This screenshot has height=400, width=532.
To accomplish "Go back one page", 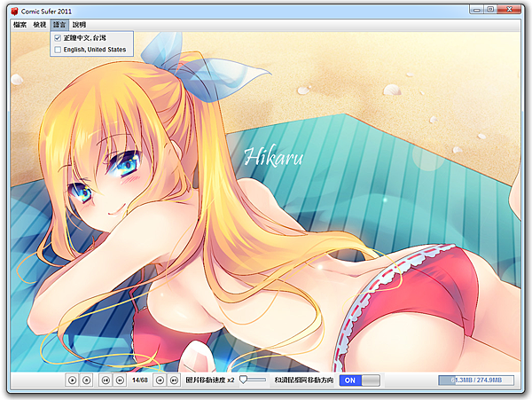I will pos(120,380).
